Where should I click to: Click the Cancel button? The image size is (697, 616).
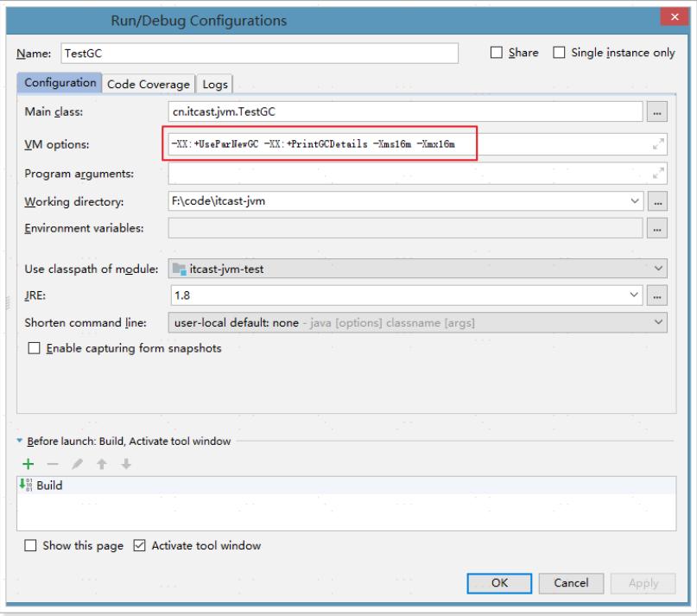click(576, 583)
